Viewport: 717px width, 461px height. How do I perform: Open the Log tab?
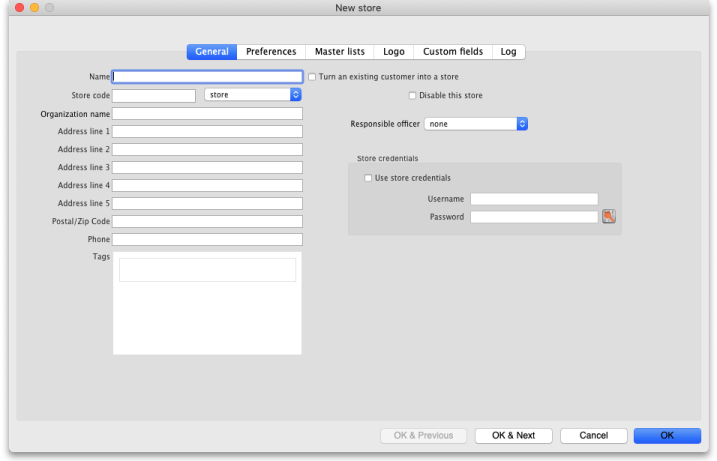[x=509, y=52]
